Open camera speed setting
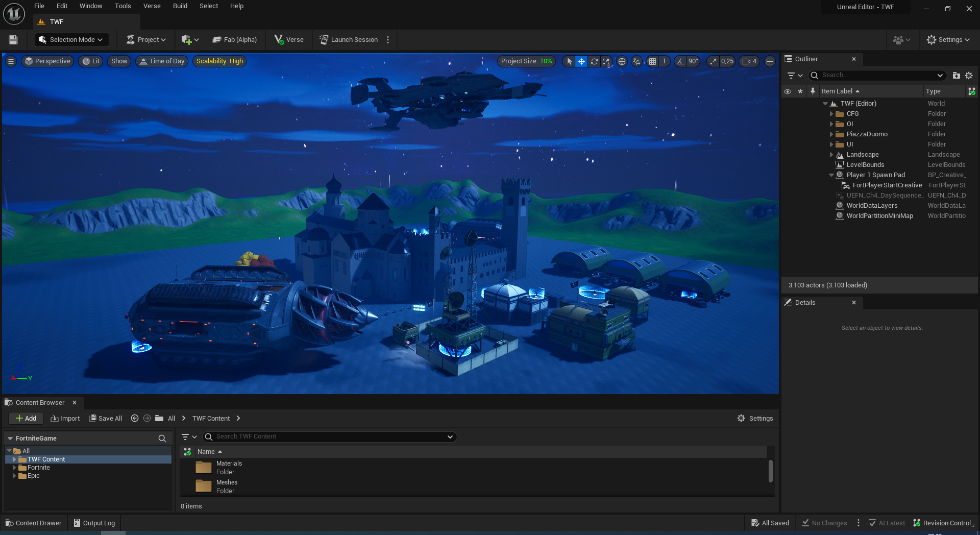The image size is (980, 535). [x=749, y=61]
